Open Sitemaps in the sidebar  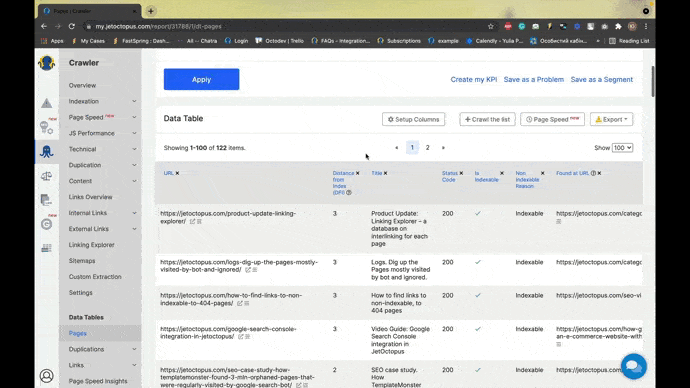pyautogui.click(x=82, y=261)
